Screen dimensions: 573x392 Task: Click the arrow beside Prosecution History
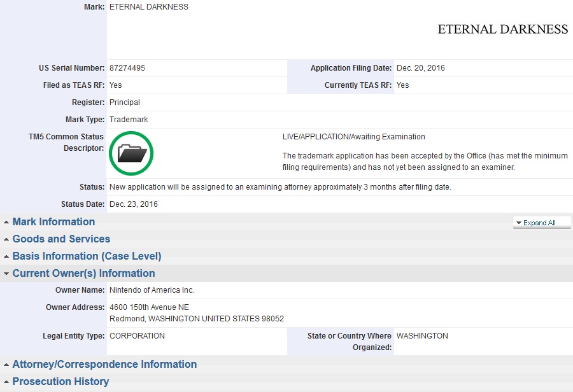pos(6,382)
